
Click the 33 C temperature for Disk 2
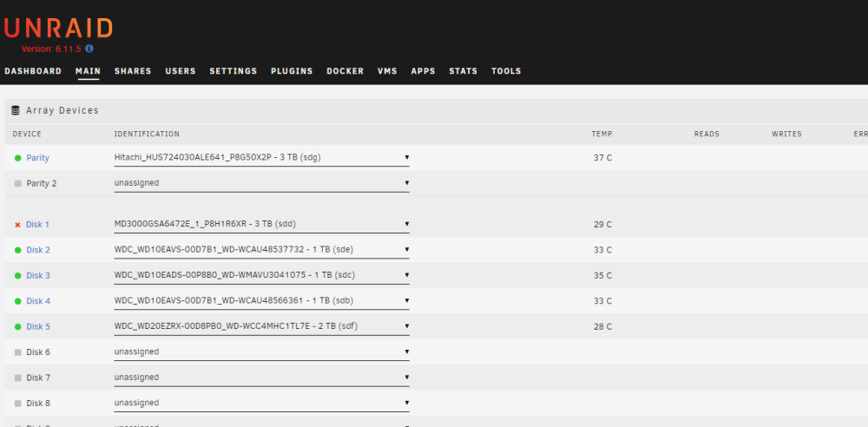point(603,250)
